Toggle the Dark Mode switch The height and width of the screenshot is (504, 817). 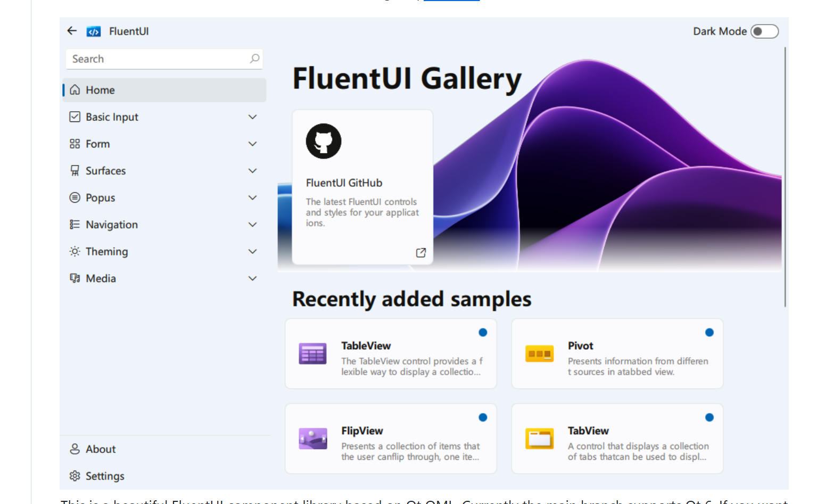click(765, 31)
